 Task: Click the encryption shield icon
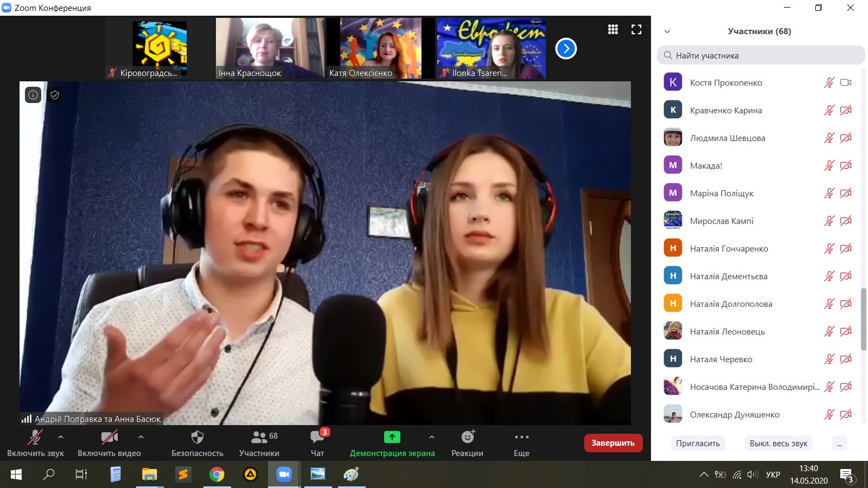click(x=55, y=95)
